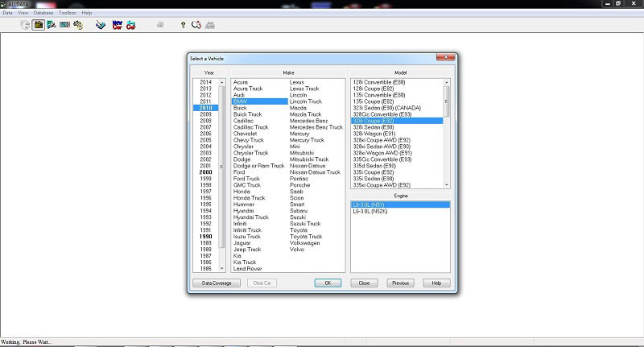This screenshot has width=644, height=347.
Task: Open the Toolbox menu
Action: [x=68, y=14]
